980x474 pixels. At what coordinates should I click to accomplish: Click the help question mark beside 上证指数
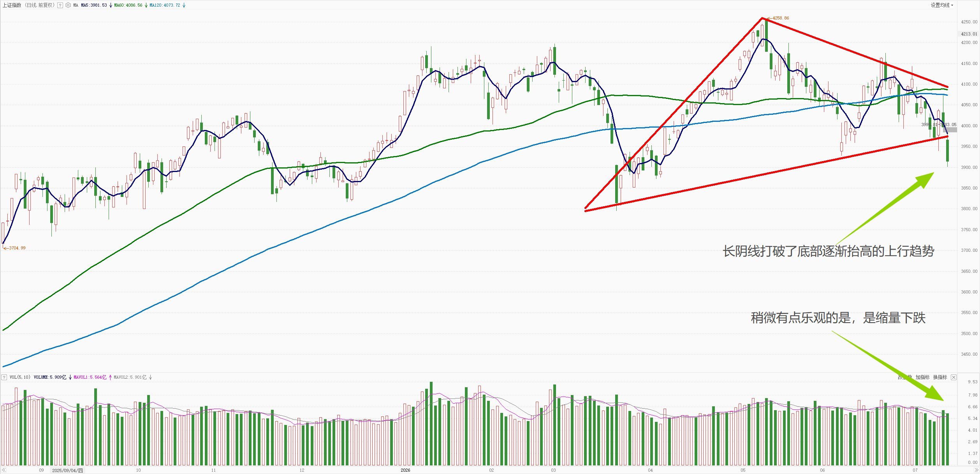[x=60, y=5]
